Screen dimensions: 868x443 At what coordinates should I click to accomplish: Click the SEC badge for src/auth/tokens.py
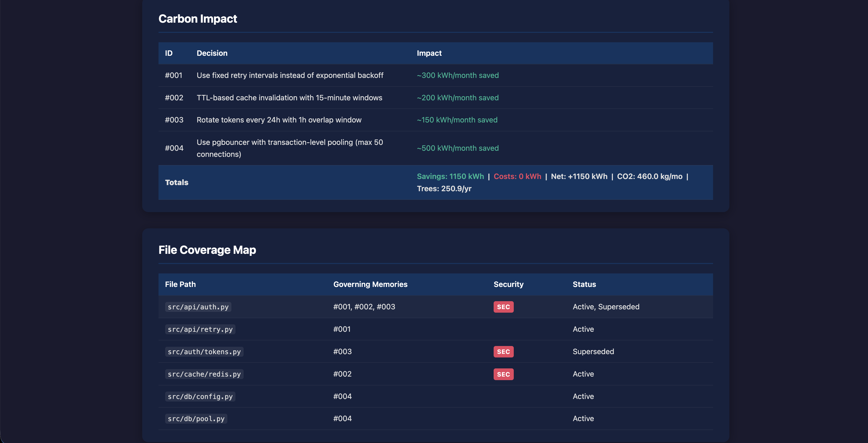coord(503,351)
